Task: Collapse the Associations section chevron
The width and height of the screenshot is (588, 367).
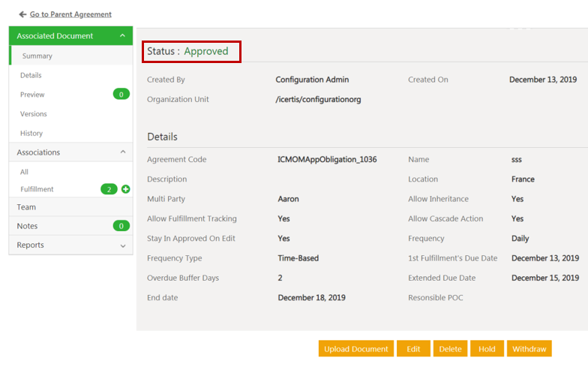Action: tap(122, 152)
